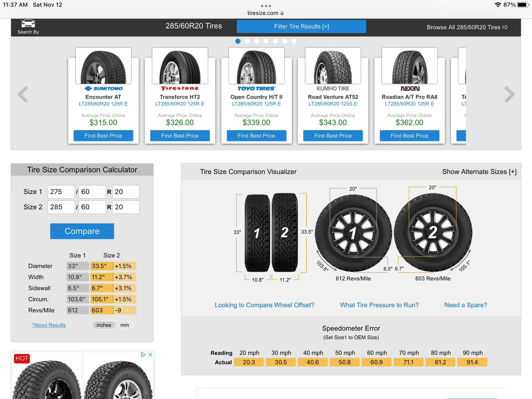
Task: Switch units to mm
Action: coord(125,325)
